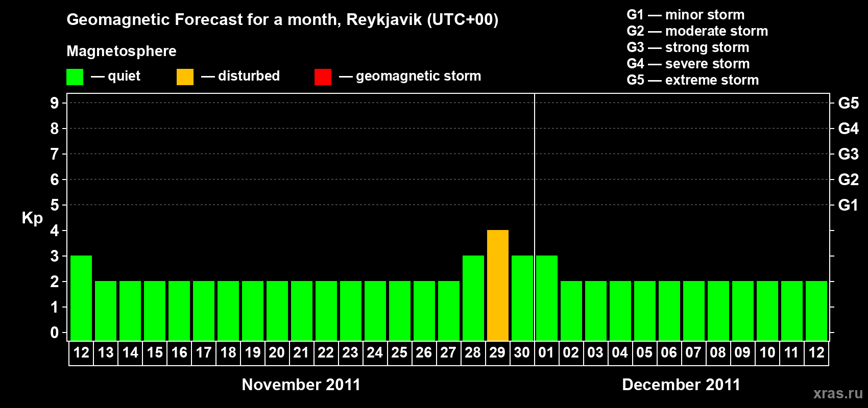This screenshot has height=408, width=868.
Task: Click the Geomagnetic Forecast chart title
Action: pyautogui.click(x=282, y=20)
